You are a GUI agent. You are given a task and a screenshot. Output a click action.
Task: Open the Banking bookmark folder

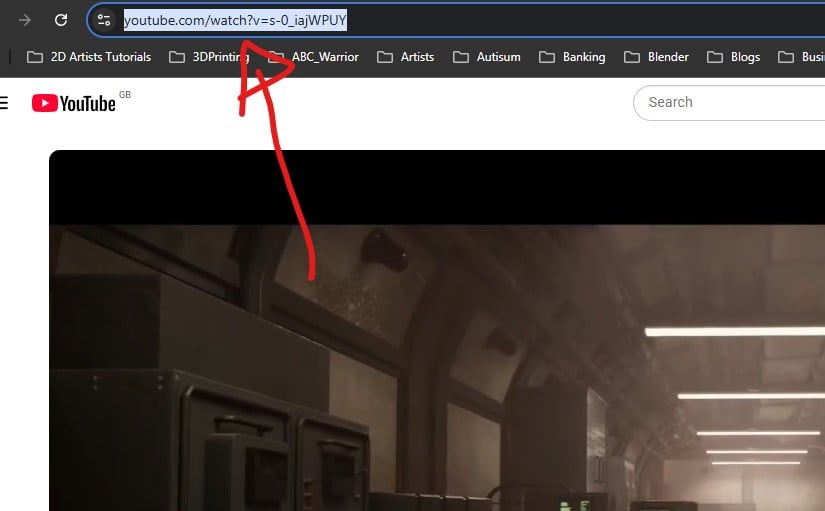572,57
